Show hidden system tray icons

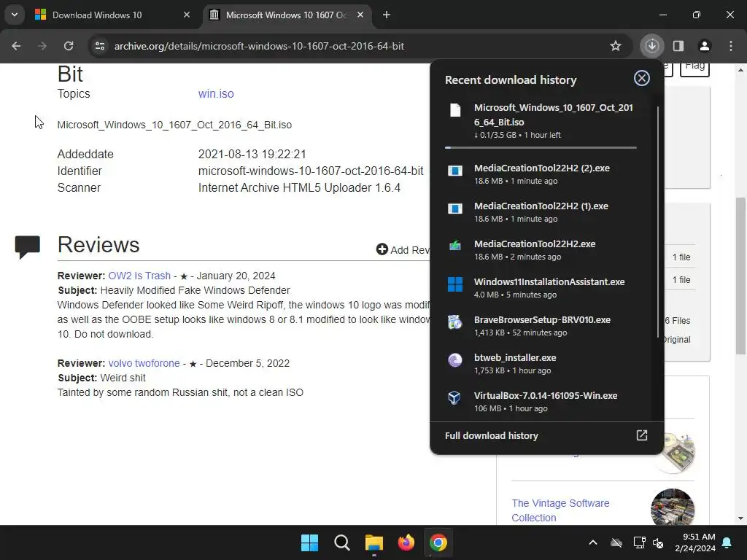(592, 542)
